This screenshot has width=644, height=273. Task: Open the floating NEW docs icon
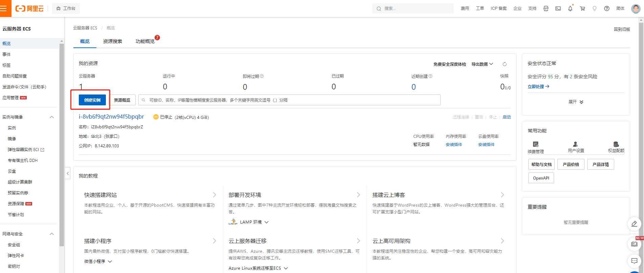[x=635, y=244]
